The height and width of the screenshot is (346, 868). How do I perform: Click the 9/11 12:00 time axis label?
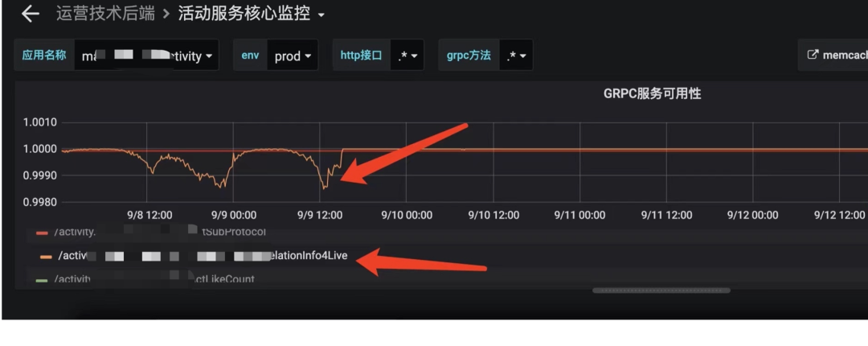pos(666,215)
